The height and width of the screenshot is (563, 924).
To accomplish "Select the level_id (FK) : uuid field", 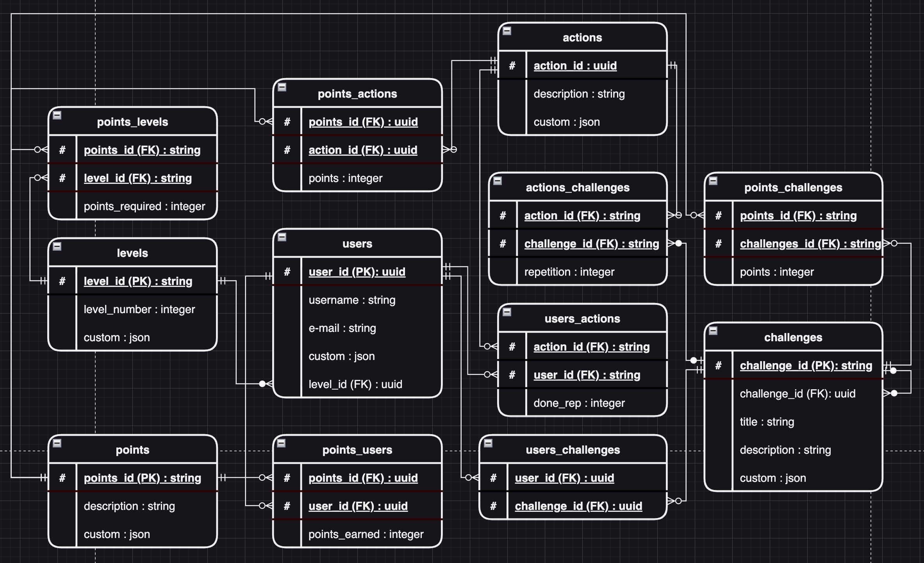I will click(355, 385).
